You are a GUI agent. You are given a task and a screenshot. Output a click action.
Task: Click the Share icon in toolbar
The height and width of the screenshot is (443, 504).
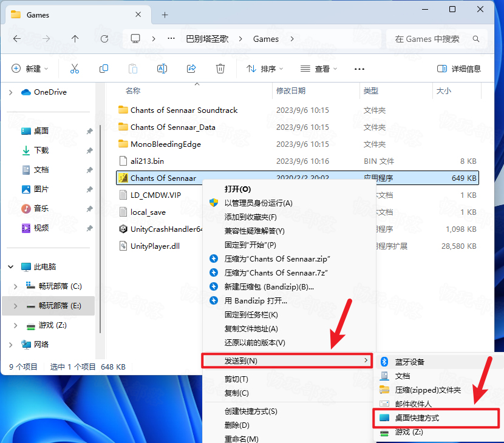(x=191, y=69)
